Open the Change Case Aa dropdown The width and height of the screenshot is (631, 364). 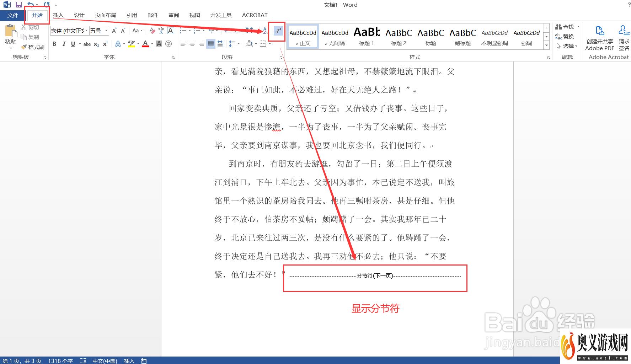137,31
